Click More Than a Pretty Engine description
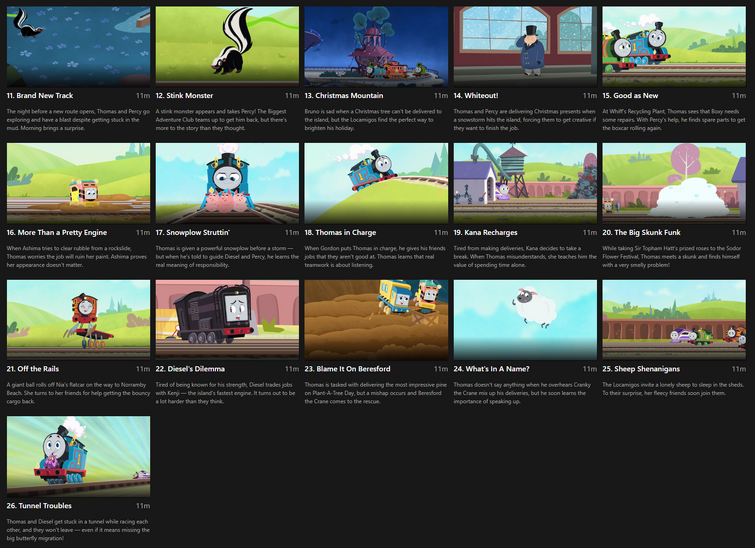The height and width of the screenshot is (548, 755). [x=77, y=257]
